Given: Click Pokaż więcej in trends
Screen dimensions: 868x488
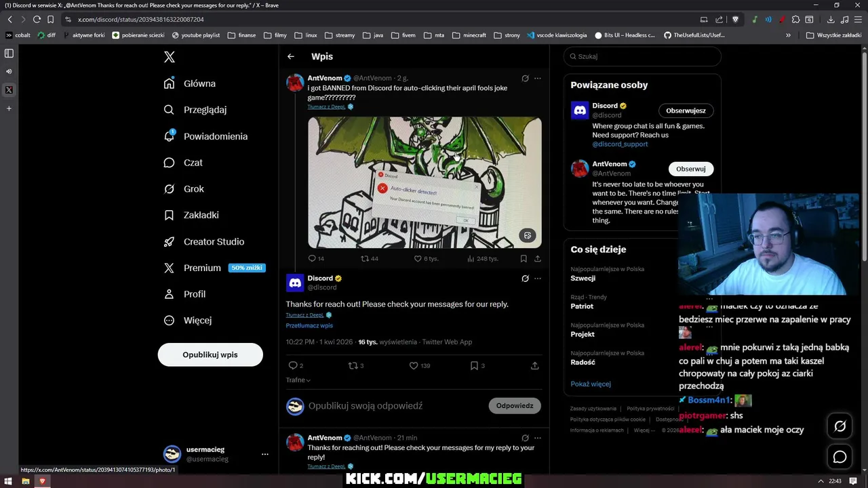Looking at the screenshot, I should [x=591, y=384].
